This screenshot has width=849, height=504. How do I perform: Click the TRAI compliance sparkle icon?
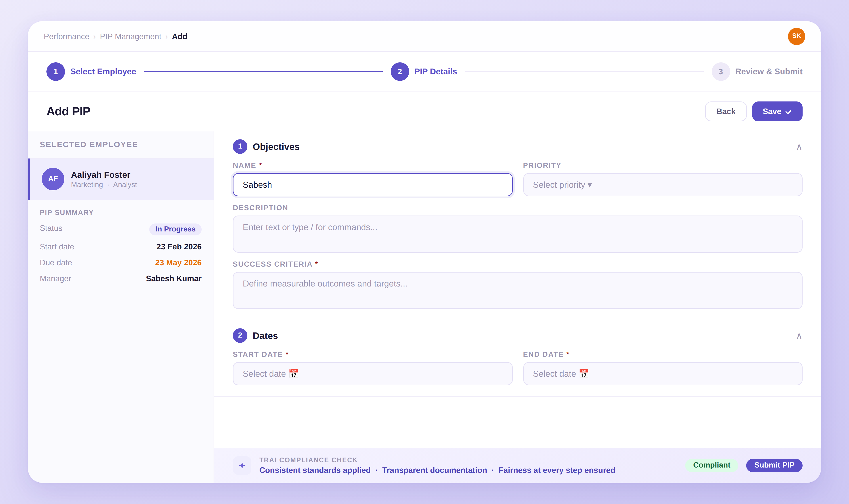coord(242,465)
